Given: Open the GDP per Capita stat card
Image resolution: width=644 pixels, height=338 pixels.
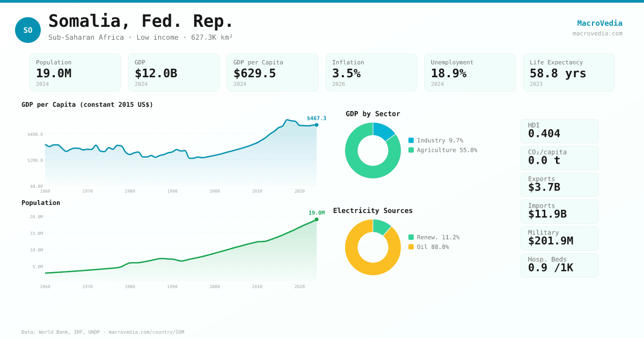Looking at the screenshot, I should point(273,72).
